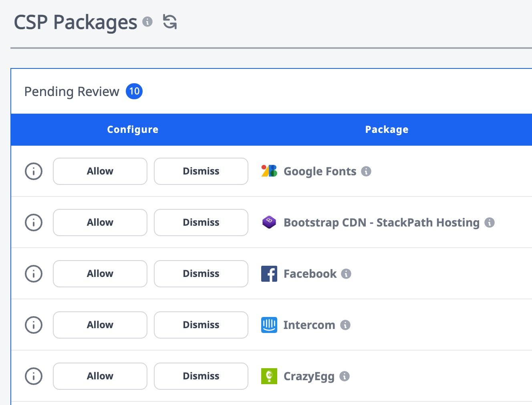Viewport: 532px width, 405px height.
Task: Show the info tooltip after Bootstrap CDN - StackPath Hosting
Action: click(490, 223)
